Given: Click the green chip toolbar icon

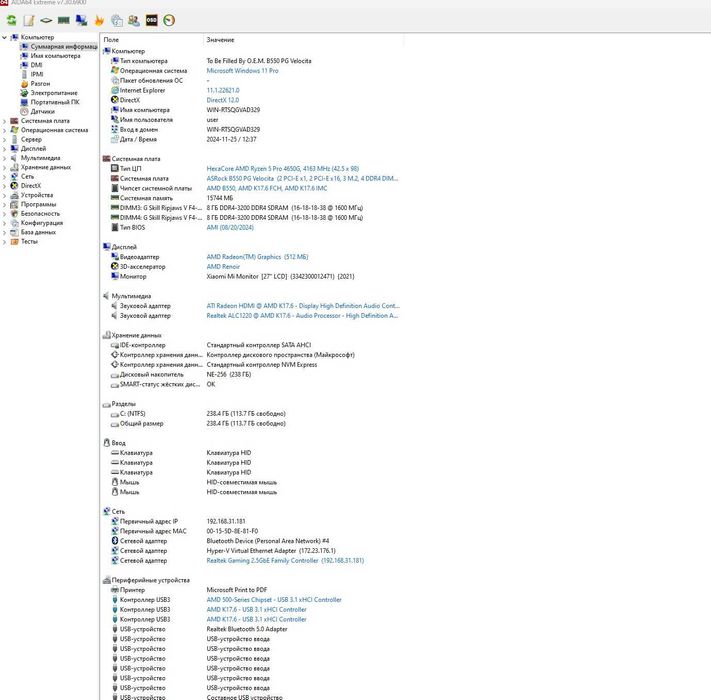Looking at the screenshot, I should (x=46, y=20).
